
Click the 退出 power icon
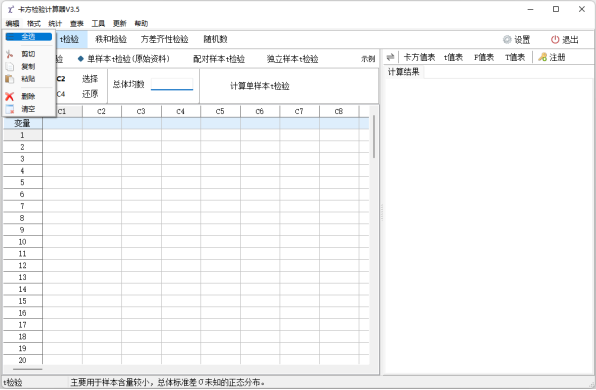click(555, 40)
